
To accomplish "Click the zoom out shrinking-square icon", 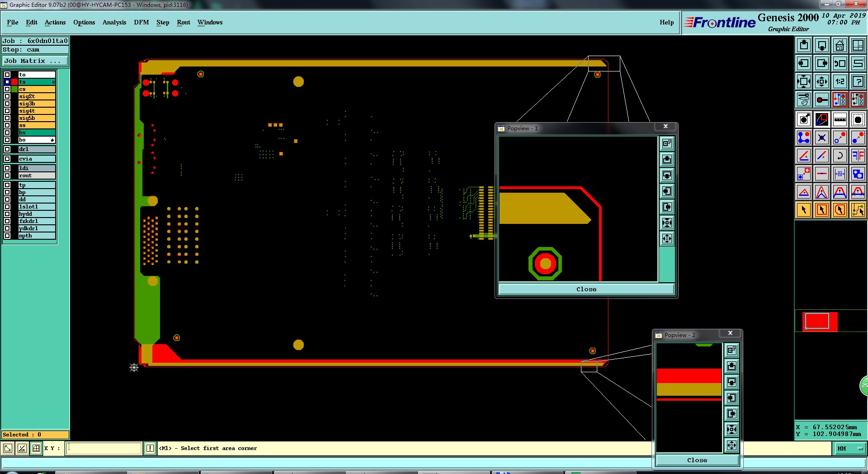I will point(822,81).
